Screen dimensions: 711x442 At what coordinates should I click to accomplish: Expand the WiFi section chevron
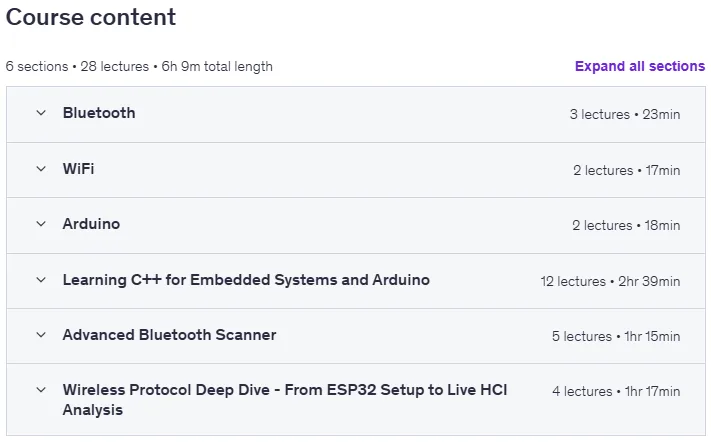click(41, 169)
